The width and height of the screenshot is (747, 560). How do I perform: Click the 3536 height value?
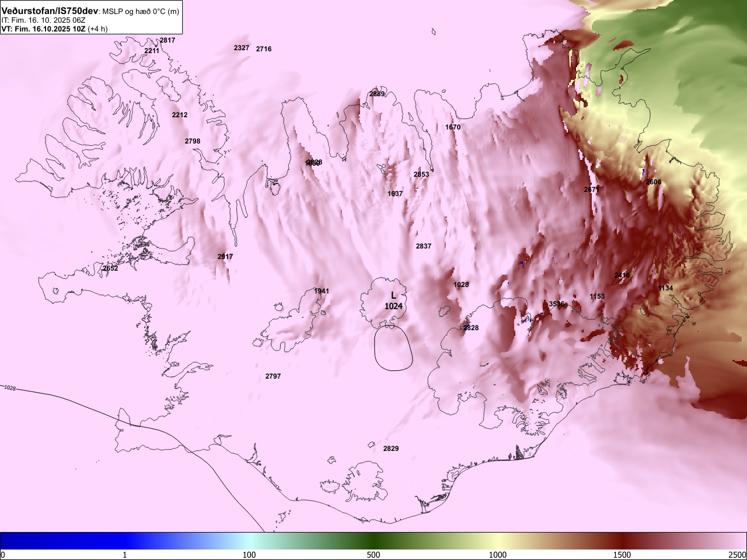(557, 304)
